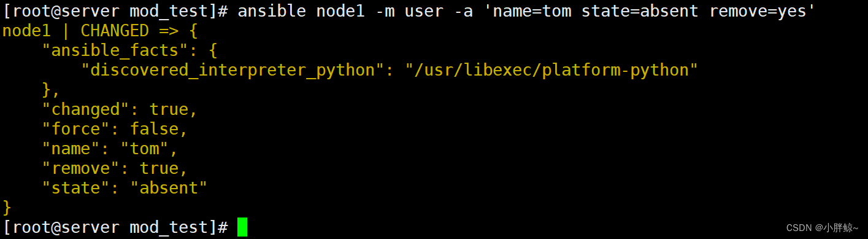Click the "force": false line
The width and height of the screenshot is (868, 239).
115,129
